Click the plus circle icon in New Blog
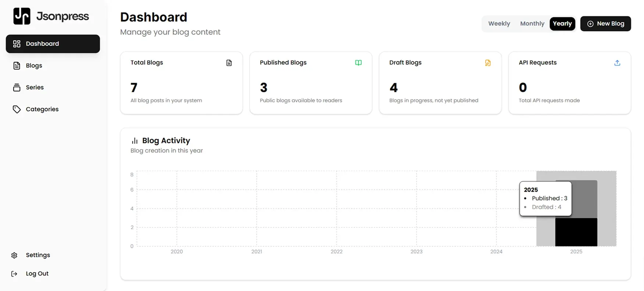 pyautogui.click(x=590, y=24)
